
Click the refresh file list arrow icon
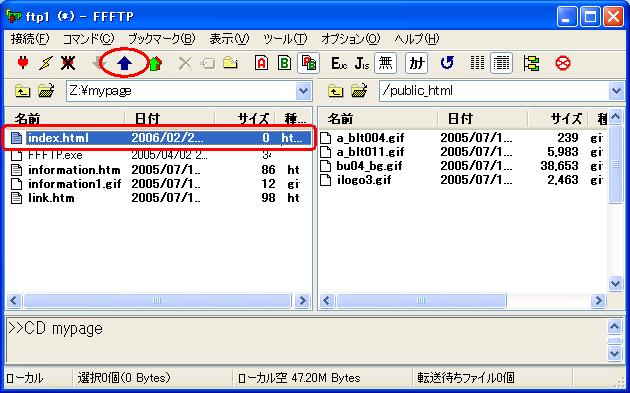click(447, 63)
